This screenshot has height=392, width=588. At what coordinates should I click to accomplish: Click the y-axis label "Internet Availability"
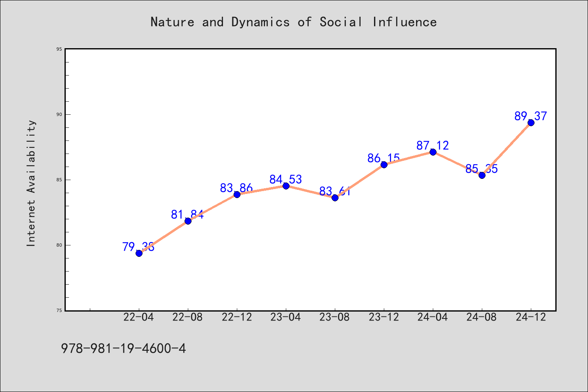[31, 183]
